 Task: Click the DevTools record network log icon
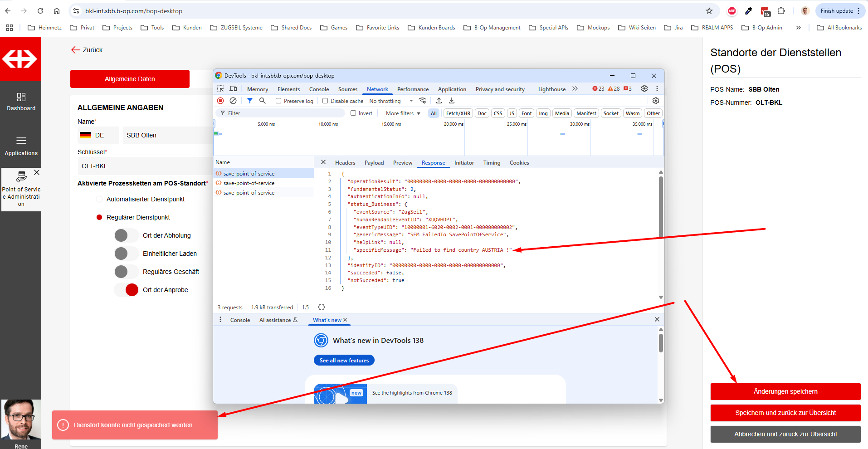[x=220, y=101]
